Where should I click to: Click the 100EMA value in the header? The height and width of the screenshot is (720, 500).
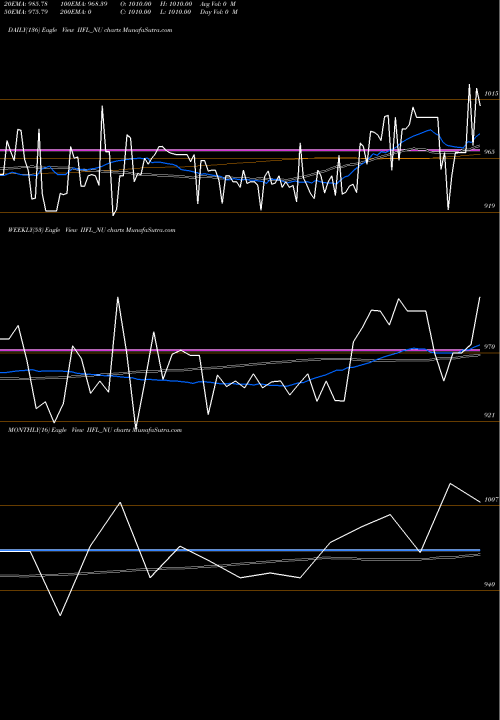tap(84, 4)
